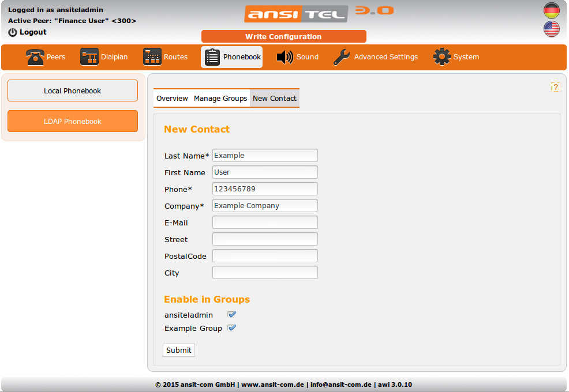Uncheck the ansiteladmin group checkbox
Image resolution: width=569 pixels, height=392 pixels.
click(231, 315)
